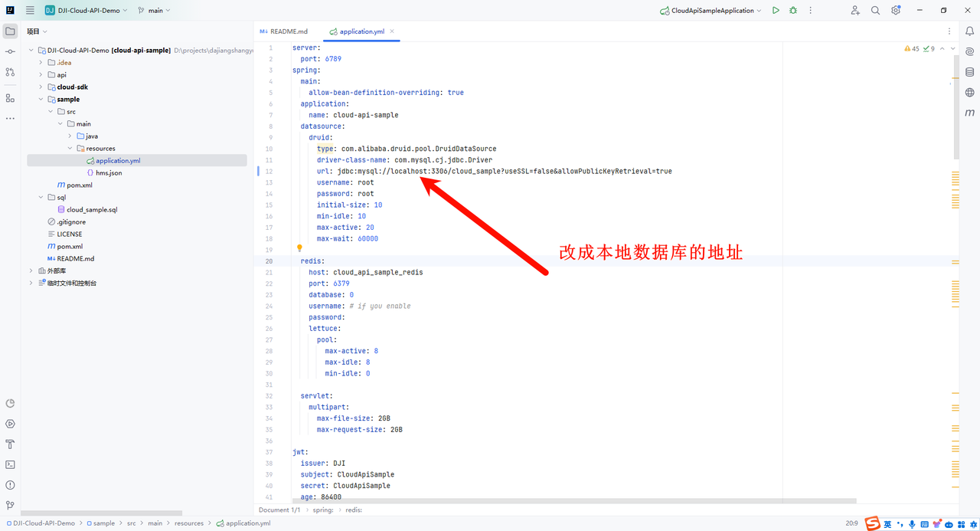Expand the 外部库 node
Image resolution: width=980 pixels, height=531 pixels.
tap(31, 271)
